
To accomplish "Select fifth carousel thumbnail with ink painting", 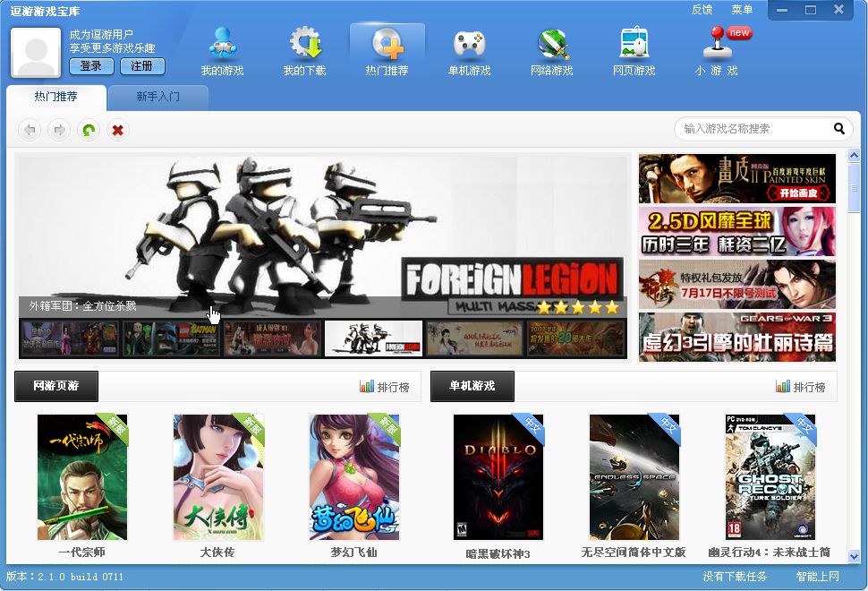I will click(475, 338).
